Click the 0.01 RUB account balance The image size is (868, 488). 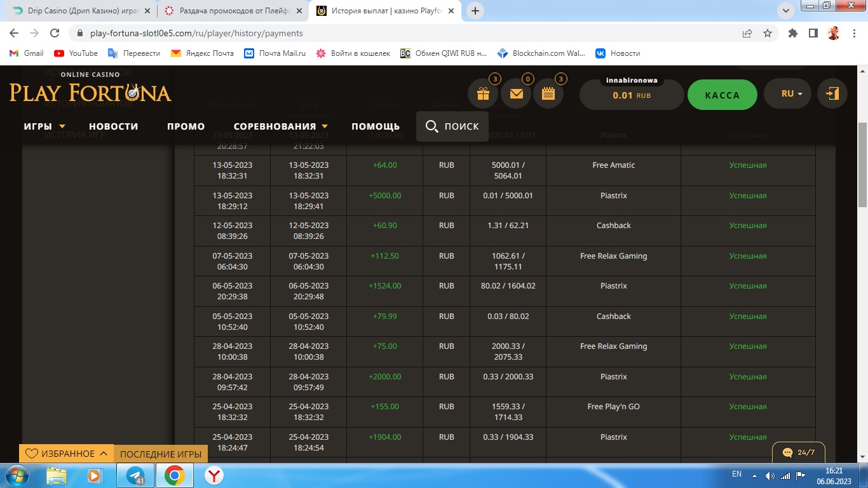[632, 95]
